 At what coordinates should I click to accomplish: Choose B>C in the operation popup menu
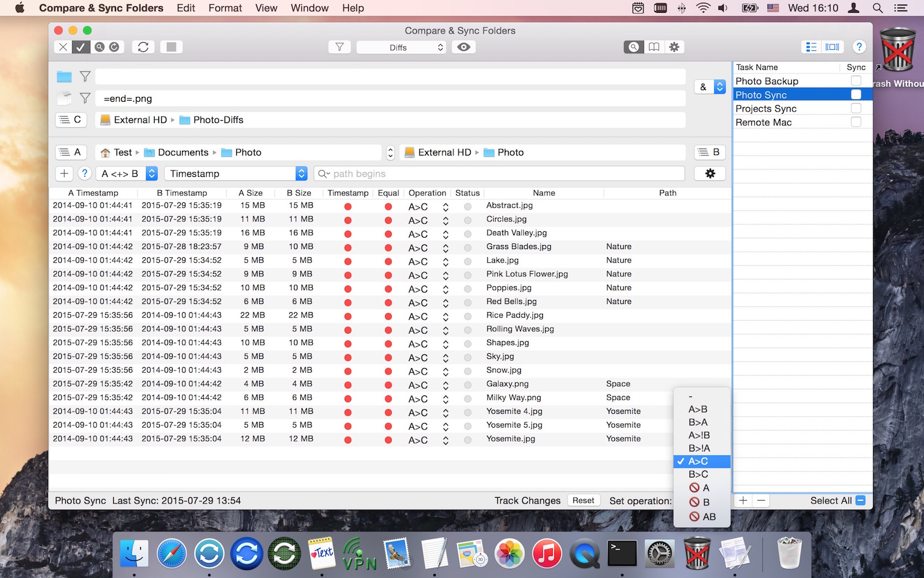pyautogui.click(x=698, y=475)
